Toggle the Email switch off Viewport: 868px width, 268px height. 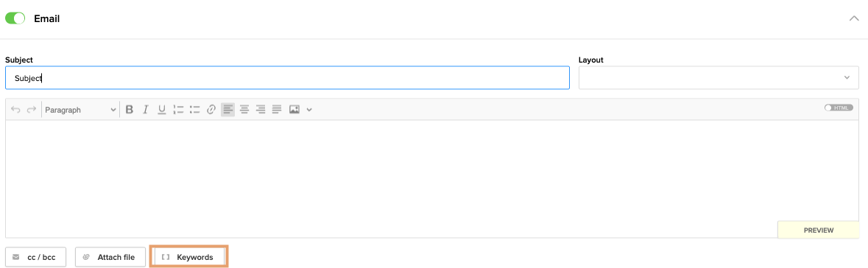click(x=15, y=18)
